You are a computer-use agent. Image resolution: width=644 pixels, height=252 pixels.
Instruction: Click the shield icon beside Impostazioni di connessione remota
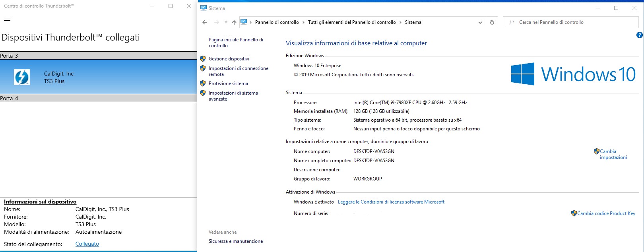tap(203, 68)
